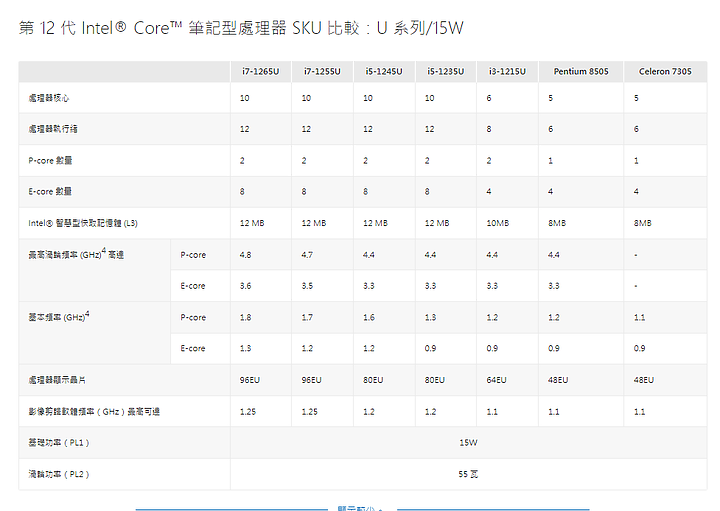Click the 5 cores cell for Pentium 8505
Image resolution: width=720 pixels, height=511 pixels.
click(551, 98)
